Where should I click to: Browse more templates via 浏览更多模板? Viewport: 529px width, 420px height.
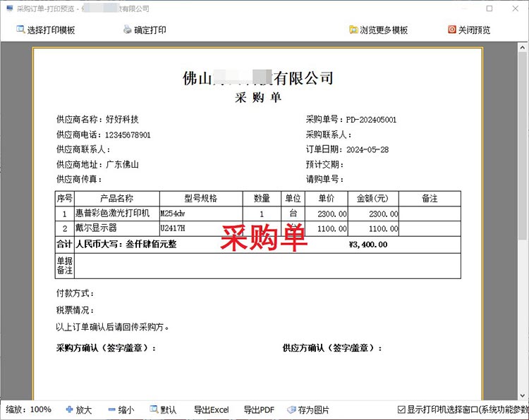coord(378,30)
